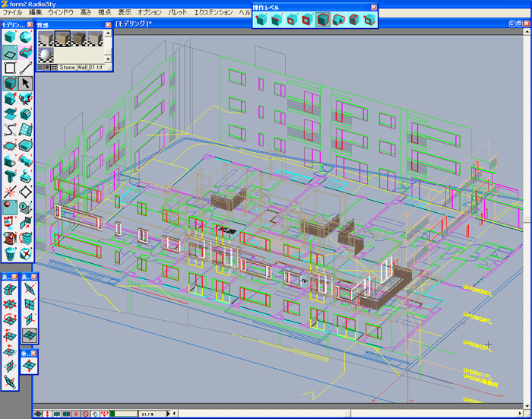Viewport: 532px width, 419px height.
Task: Toggle the red vertical arrows icon in bottom bar
Action: 48,414
